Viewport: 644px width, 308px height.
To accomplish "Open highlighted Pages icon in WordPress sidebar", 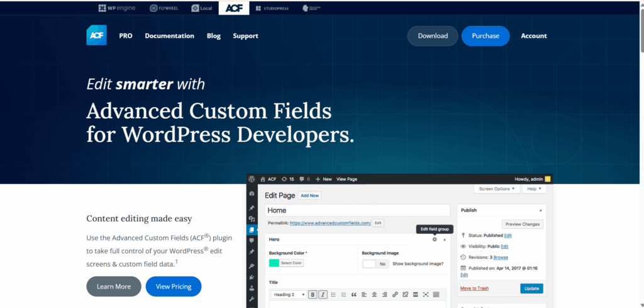I will pos(252,230).
